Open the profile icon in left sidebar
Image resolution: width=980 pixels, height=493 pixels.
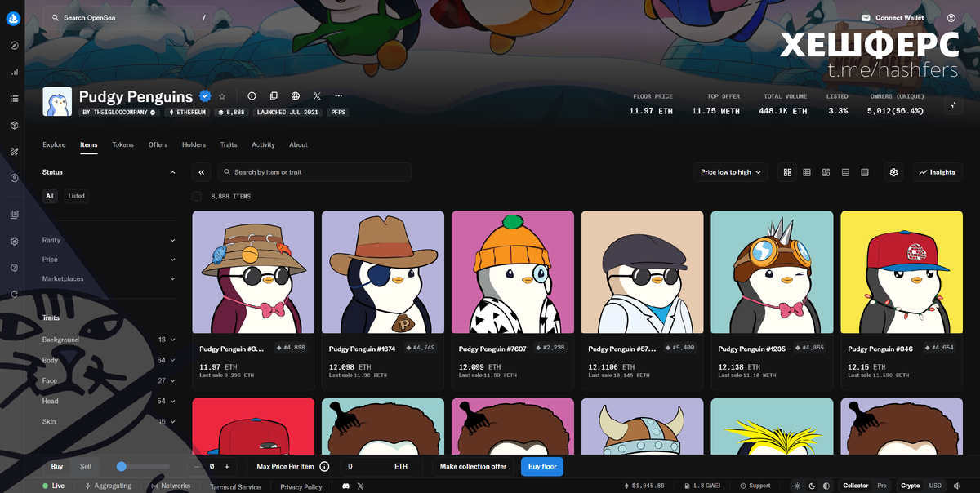[14, 178]
